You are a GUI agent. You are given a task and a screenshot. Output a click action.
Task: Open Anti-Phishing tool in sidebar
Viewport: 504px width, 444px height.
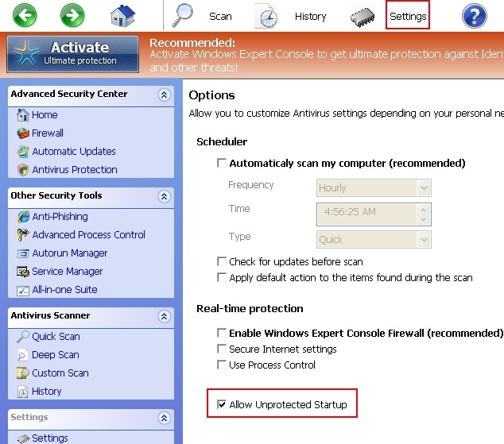coord(60,217)
